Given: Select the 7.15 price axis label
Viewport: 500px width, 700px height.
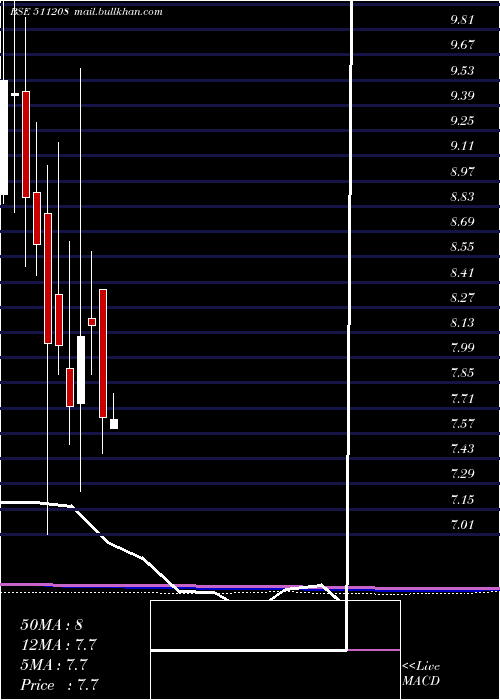Looking at the screenshot, I should [462, 499].
